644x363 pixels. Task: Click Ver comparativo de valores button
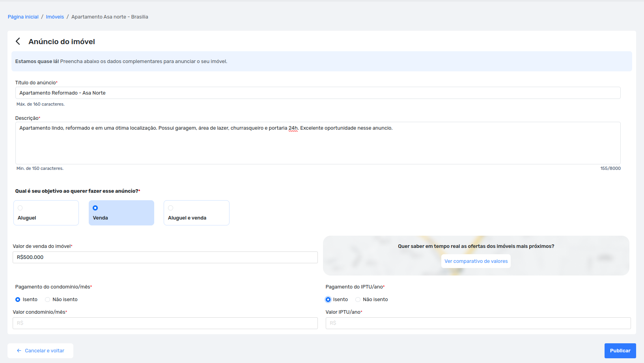click(476, 261)
